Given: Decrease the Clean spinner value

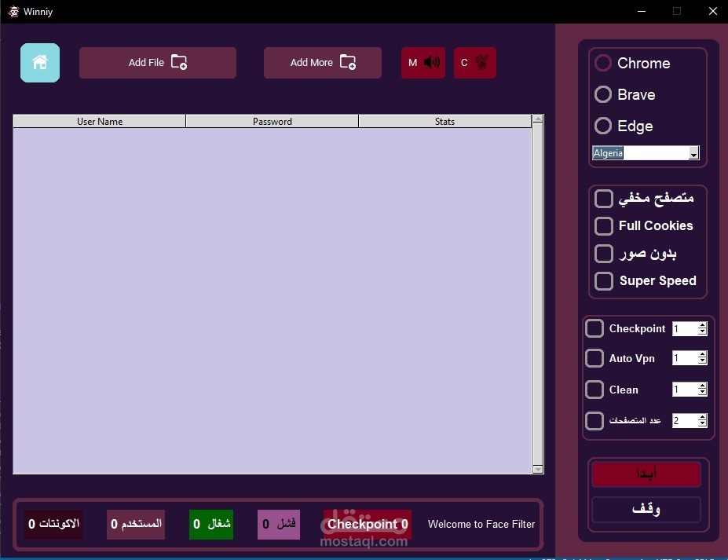Looking at the screenshot, I should pyautogui.click(x=702, y=393).
